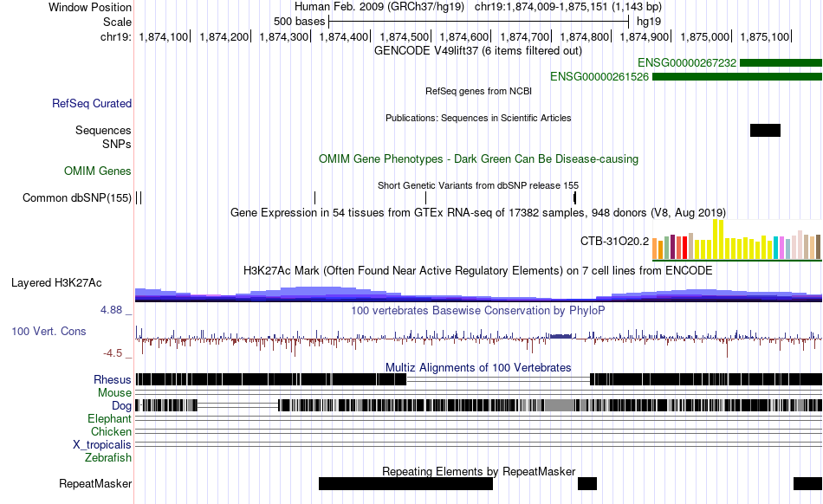Image resolution: width=823 pixels, height=504 pixels.
Task: Click the CTB-31O20.2 gene name label
Action: (614, 242)
